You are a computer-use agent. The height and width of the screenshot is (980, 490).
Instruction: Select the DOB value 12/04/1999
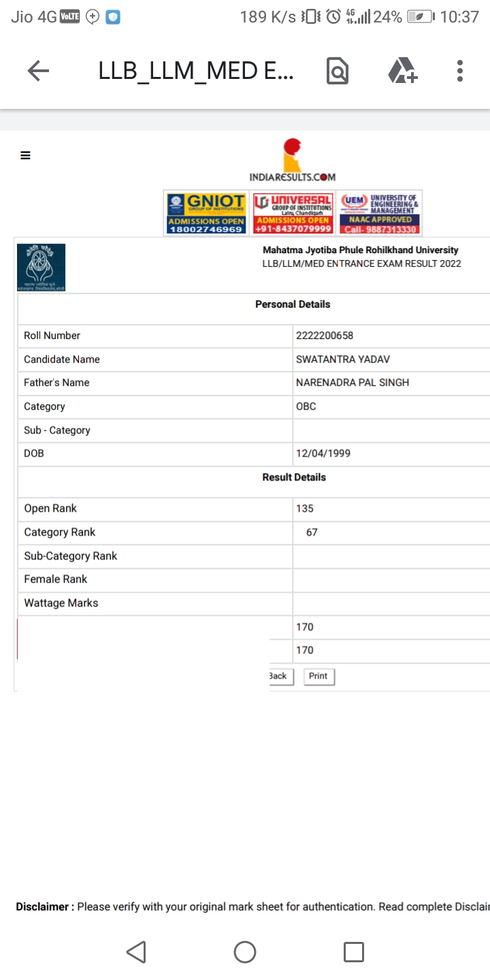[323, 453]
